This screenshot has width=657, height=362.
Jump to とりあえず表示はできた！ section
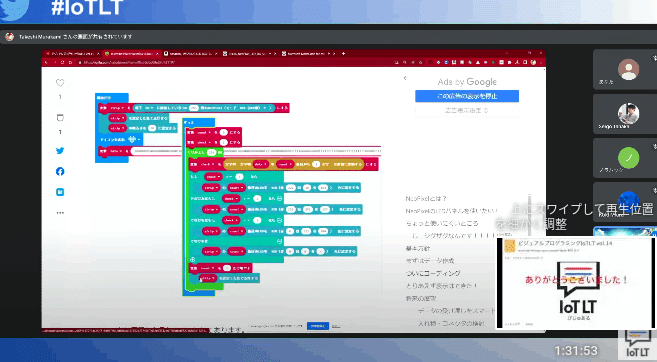441,286
